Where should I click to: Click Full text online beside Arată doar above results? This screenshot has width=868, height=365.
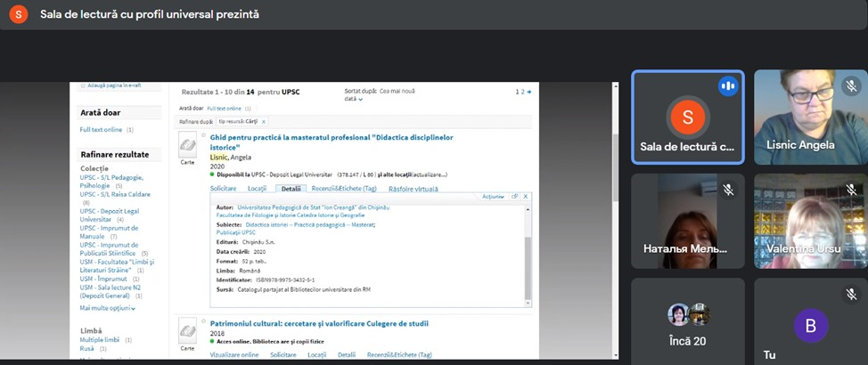(225, 109)
